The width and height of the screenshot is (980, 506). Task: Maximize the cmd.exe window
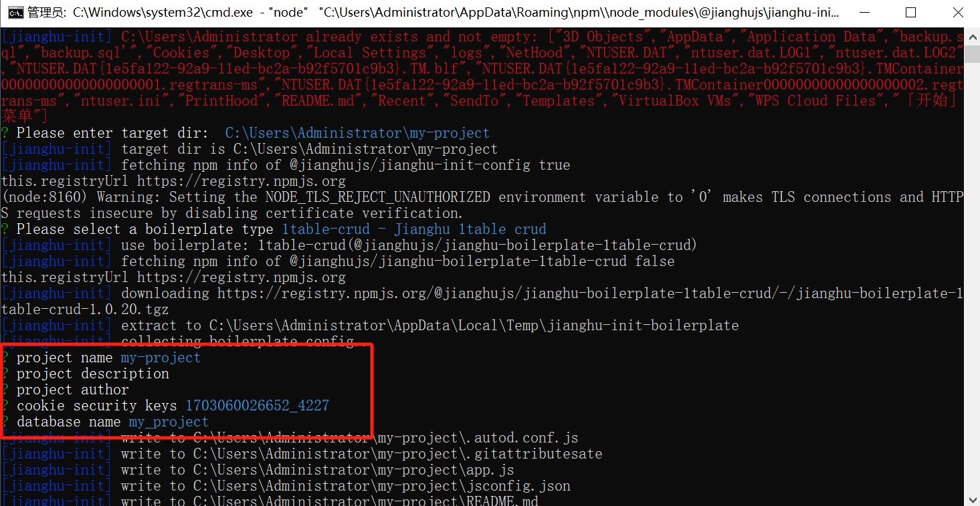point(910,13)
